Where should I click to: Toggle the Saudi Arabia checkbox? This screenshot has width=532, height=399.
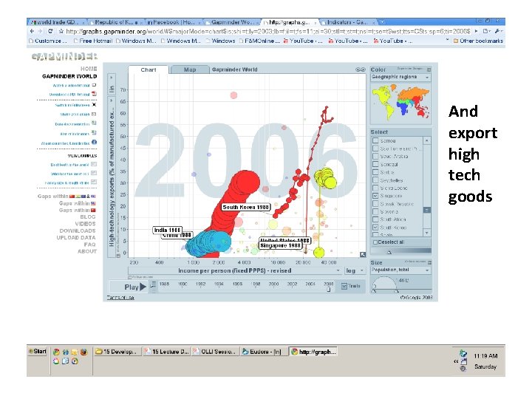tap(375, 157)
